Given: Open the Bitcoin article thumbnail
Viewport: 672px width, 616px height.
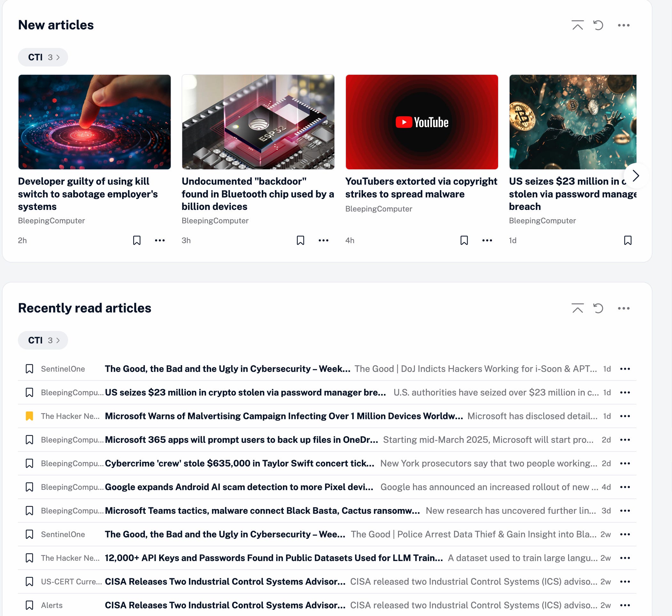Looking at the screenshot, I should click(573, 122).
